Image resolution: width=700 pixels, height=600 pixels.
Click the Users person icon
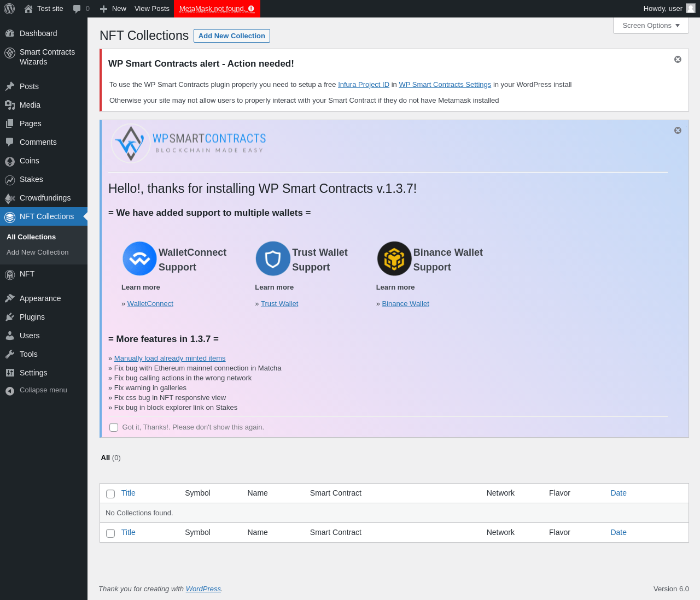tap(10, 336)
